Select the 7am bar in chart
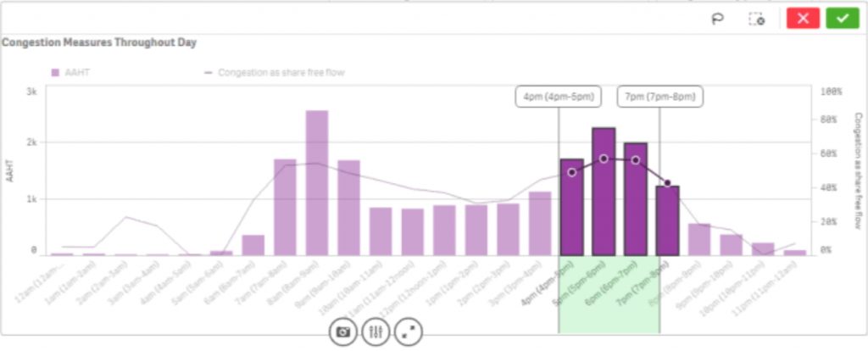The image size is (868, 351). pos(285,207)
